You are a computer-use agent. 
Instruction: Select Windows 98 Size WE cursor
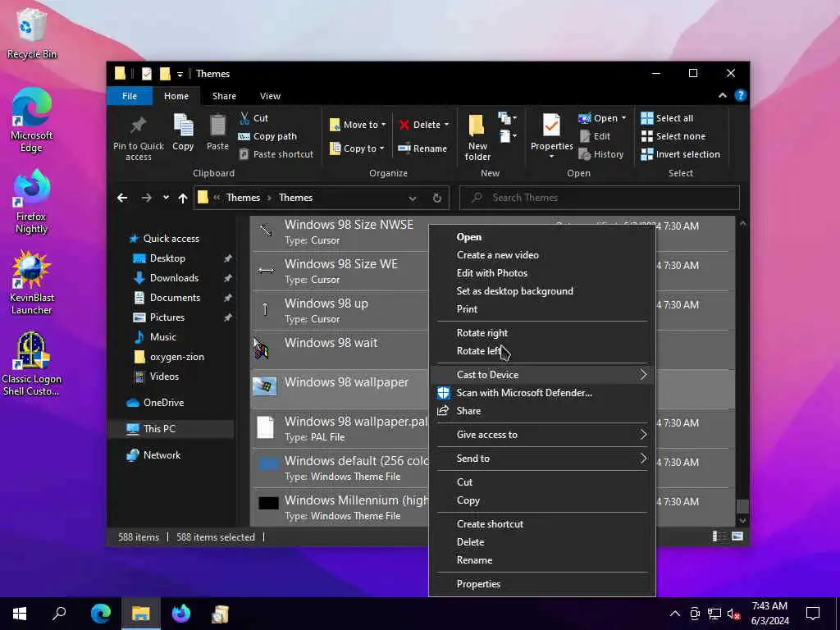tap(340, 271)
